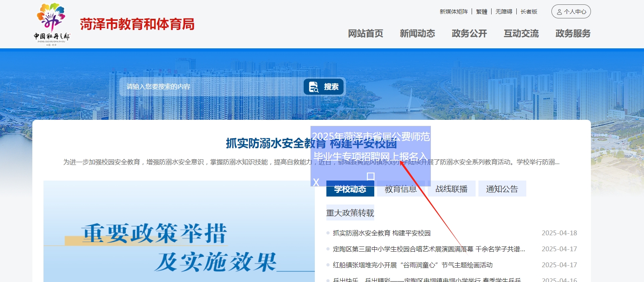
Task: Switch to 繁體 traditional Chinese version
Action: (x=482, y=12)
